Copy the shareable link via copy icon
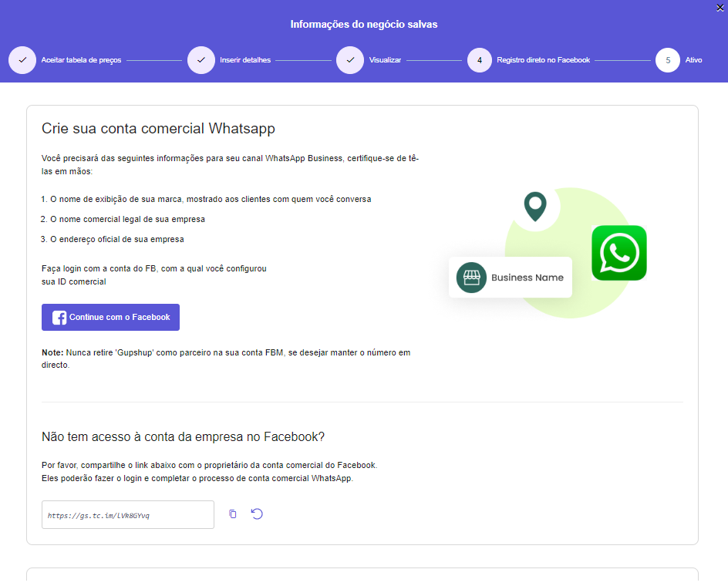Image resolution: width=728 pixels, height=586 pixels. [x=233, y=514]
